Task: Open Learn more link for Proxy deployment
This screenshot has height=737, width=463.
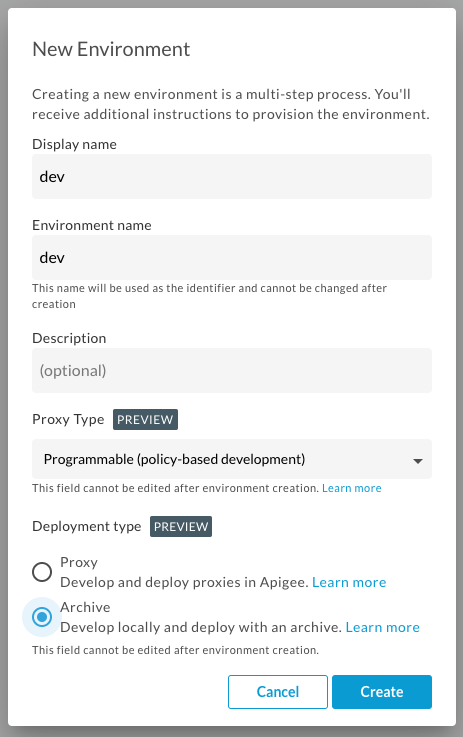Action: 349,582
